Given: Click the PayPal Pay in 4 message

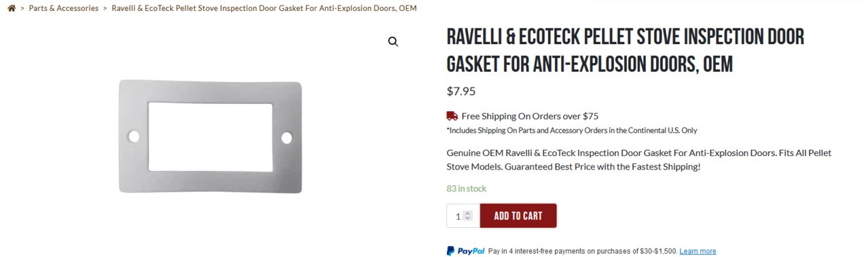Looking at the screenshot, I should [583, 252].
